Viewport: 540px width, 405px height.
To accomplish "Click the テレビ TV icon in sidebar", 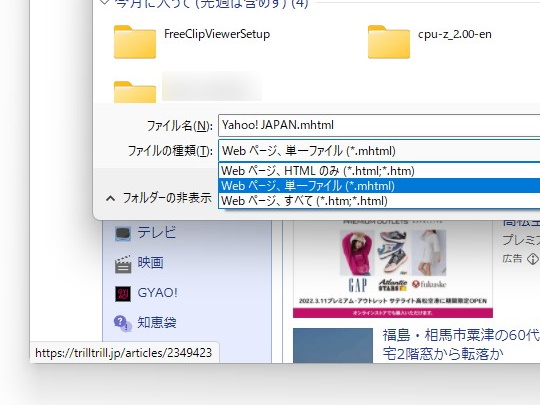I will (123, 233).
